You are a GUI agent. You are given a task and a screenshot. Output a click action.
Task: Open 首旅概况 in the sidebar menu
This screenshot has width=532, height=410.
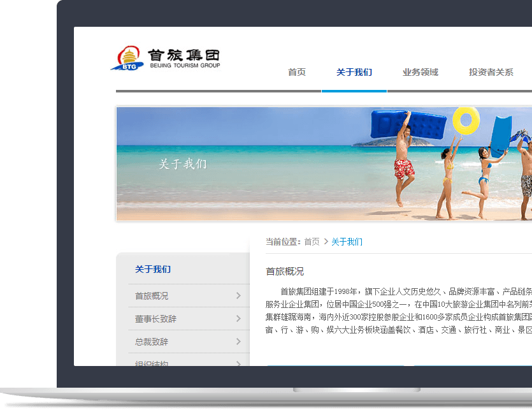pos(152,296)
